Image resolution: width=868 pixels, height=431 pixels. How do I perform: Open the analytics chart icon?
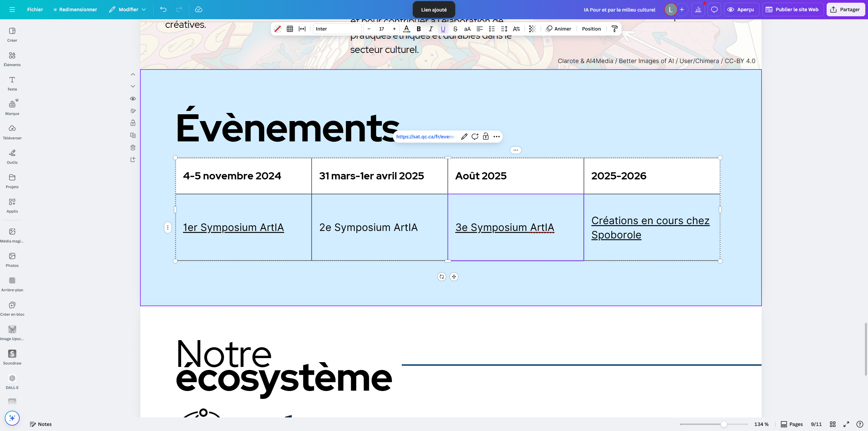point(698,9)
